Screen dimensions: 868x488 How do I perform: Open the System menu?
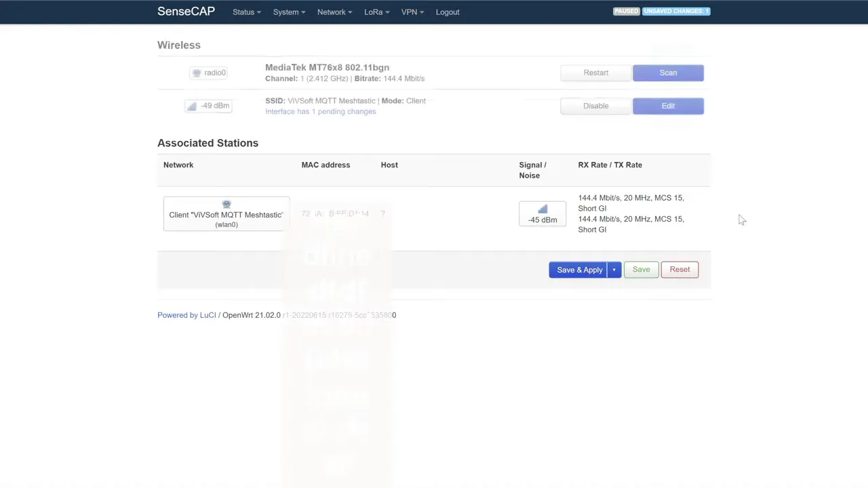tap(289, 12)
